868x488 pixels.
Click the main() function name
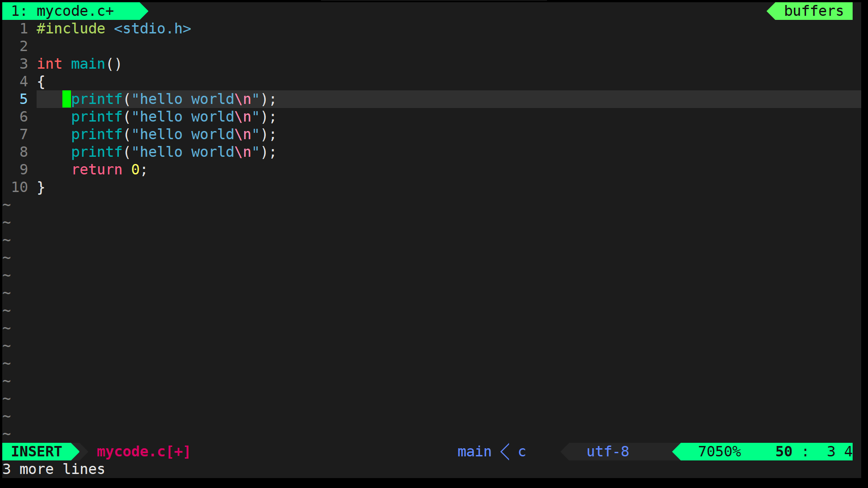click(88, 64)
